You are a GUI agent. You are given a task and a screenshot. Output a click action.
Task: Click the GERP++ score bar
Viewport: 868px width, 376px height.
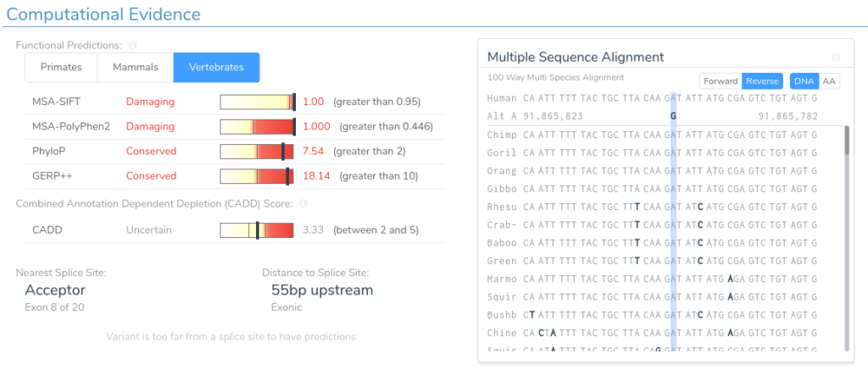[x=257, y=176]
